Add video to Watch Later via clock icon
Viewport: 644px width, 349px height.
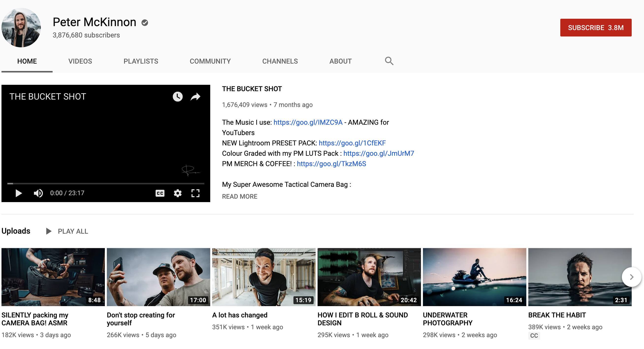tap(178, 97)
